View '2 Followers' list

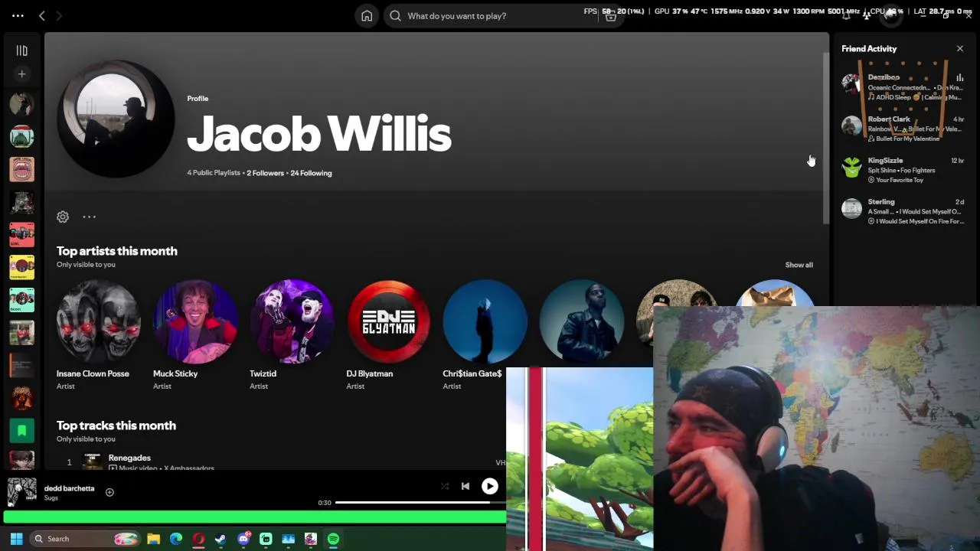(265, 173)
